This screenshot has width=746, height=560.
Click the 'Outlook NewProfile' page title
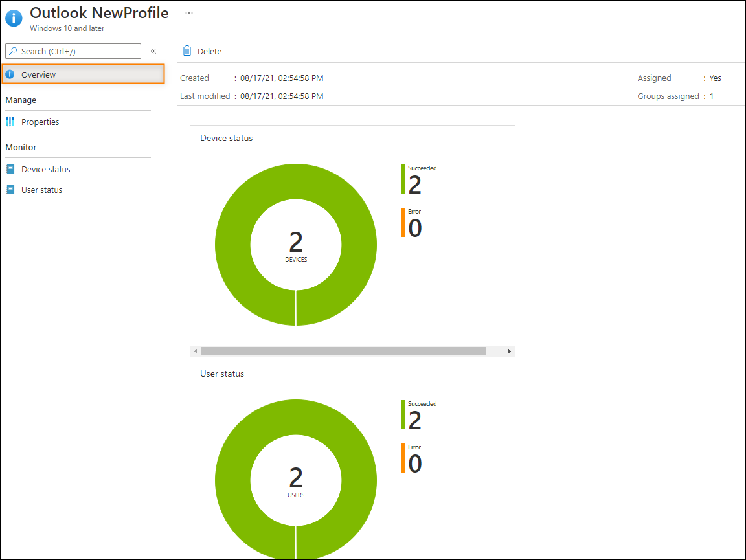click(99, 13)
